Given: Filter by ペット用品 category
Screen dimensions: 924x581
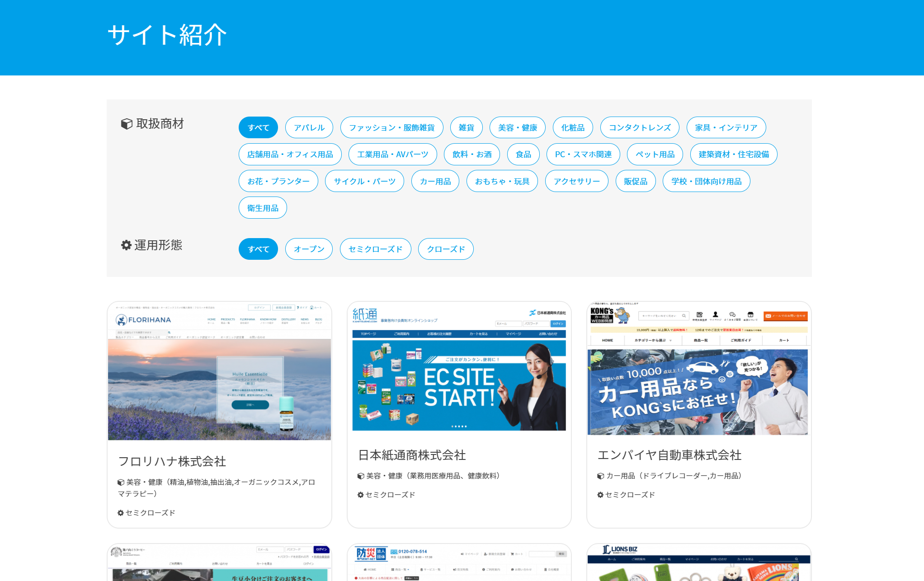Looking at the screenshot, I should [x=655, y=154].
